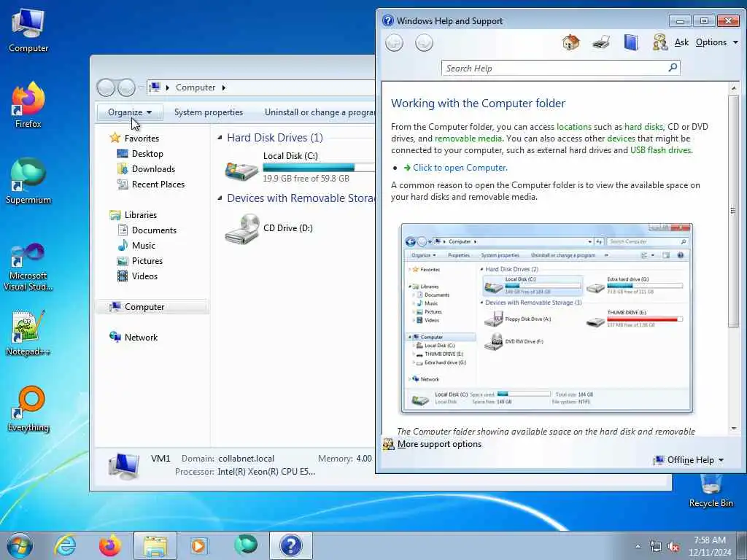The height and width of the screenshot is (560, 747).
Task: Click System properties in Explorer toolbar
Action: (208, 112)
